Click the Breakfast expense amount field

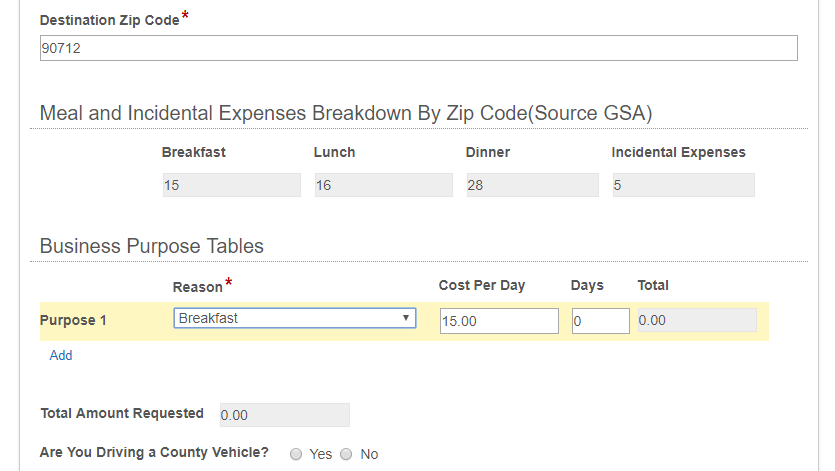[x=232, y=185]
